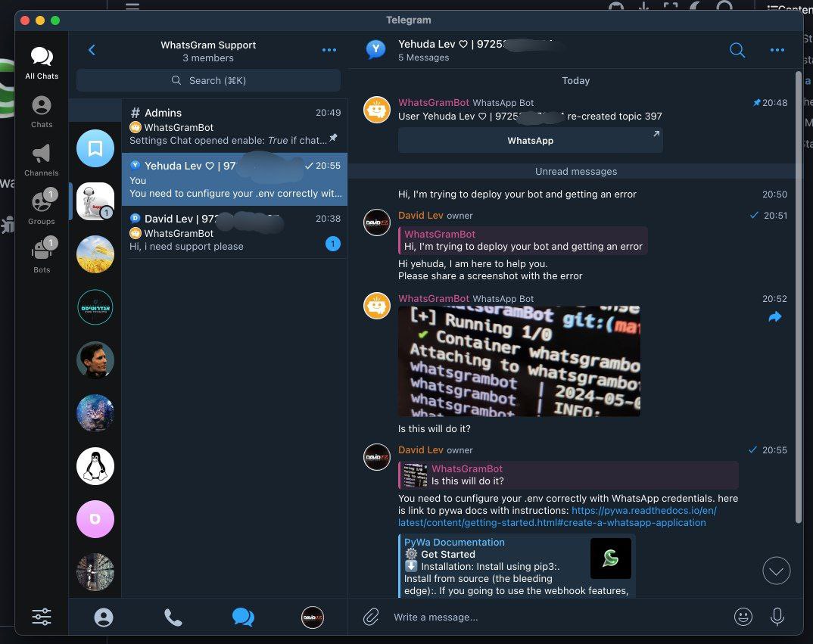813x644 pixels.
Task: Open chat with library avatar
Action: 95,571
